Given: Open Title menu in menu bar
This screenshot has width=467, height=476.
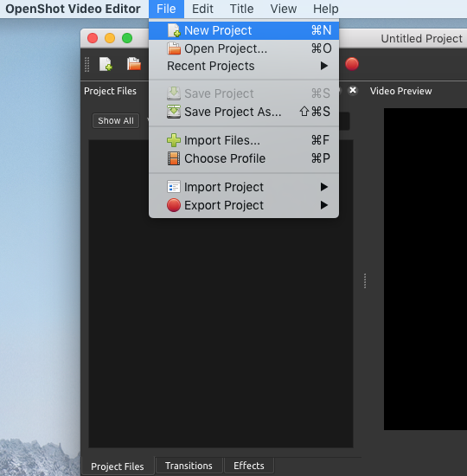Looking at the screenshot, I should pos(241,9).
